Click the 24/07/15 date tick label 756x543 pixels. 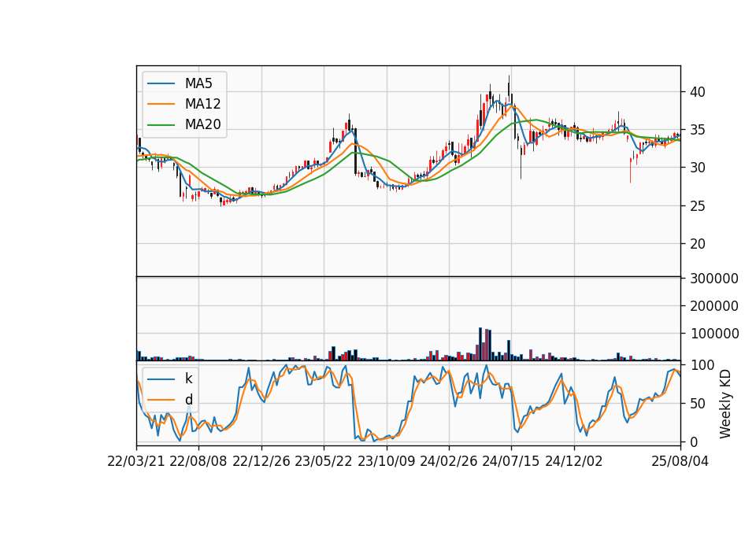(511, 461)
